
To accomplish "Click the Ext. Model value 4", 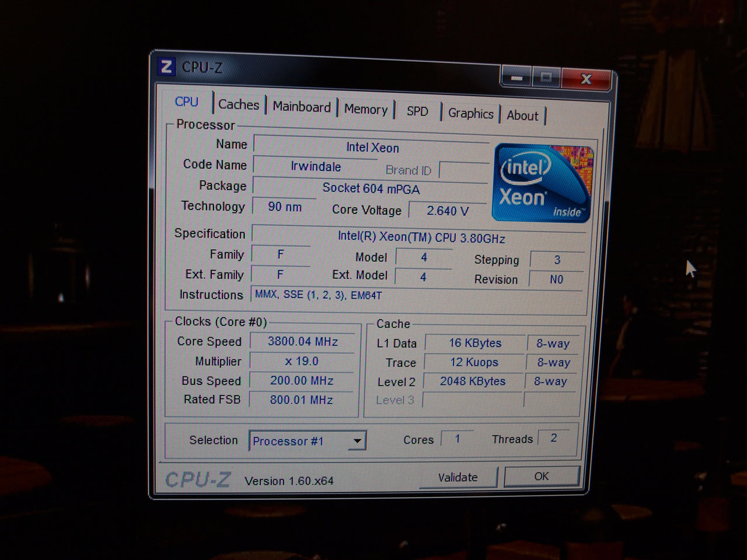I will coord(424,277).
